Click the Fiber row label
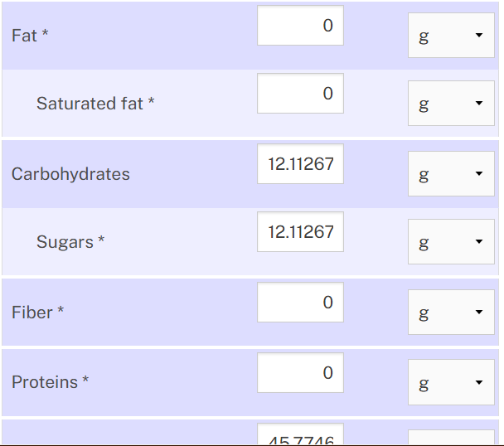504x446 pixels. (x=37, y=313)
